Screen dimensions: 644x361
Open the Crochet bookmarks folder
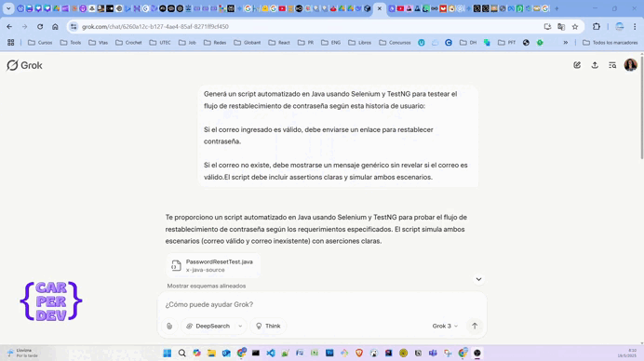click(128, 42)
